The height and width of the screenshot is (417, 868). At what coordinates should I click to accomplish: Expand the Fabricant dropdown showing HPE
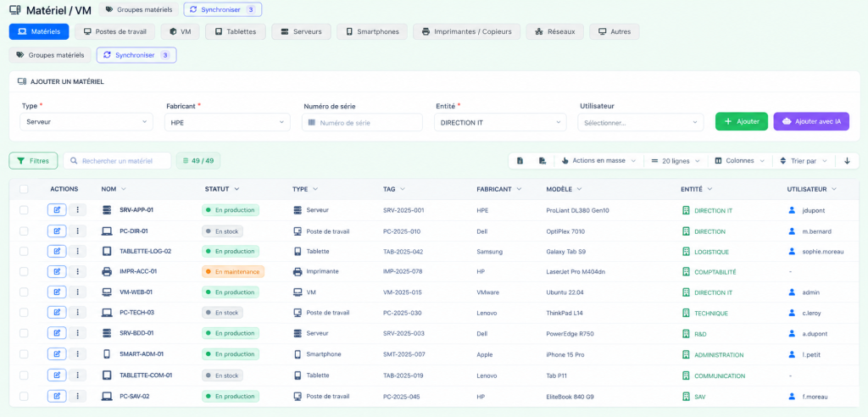227,122
